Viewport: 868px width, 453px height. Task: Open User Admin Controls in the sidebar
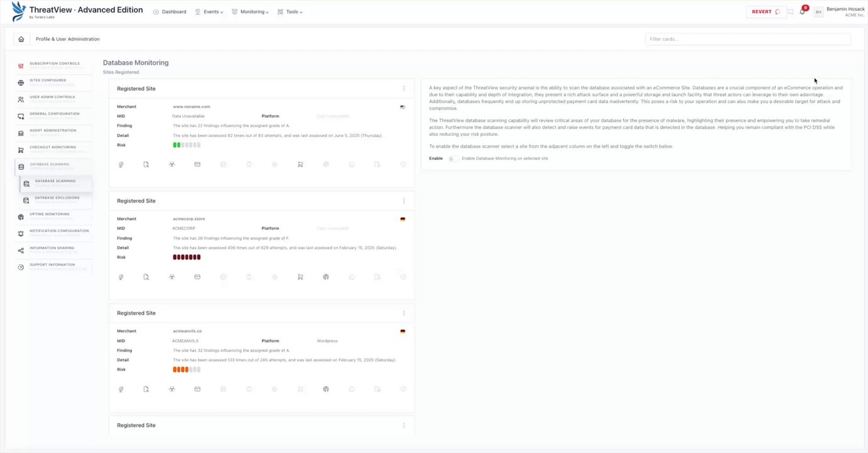coord(53,99)
